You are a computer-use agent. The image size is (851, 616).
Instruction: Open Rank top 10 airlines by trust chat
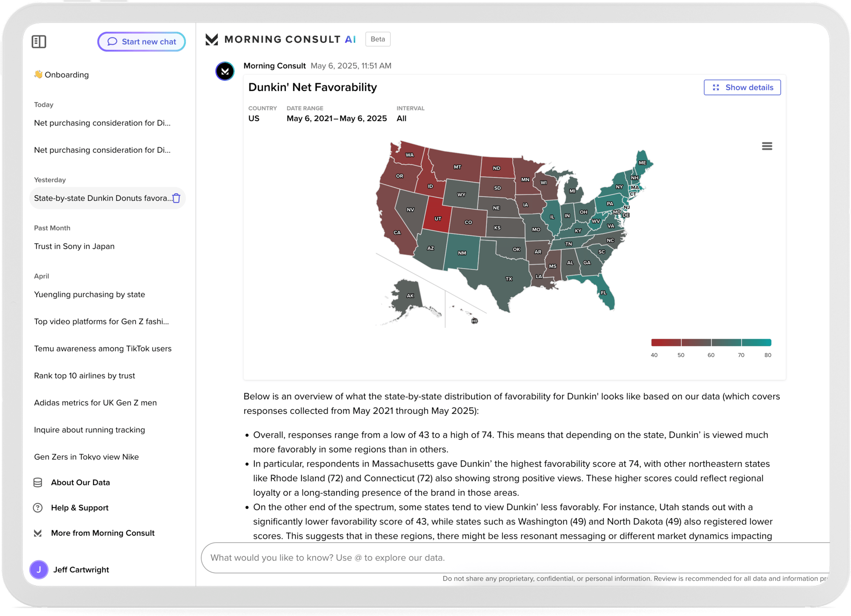click(x=84, y=376)
